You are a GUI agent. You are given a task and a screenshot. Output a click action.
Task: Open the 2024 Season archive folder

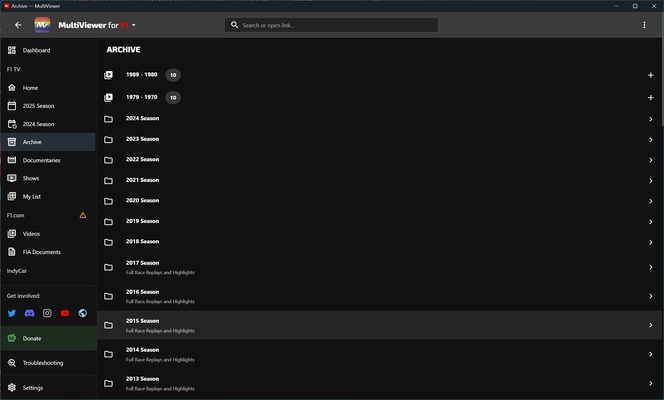[x=379, y=119]
